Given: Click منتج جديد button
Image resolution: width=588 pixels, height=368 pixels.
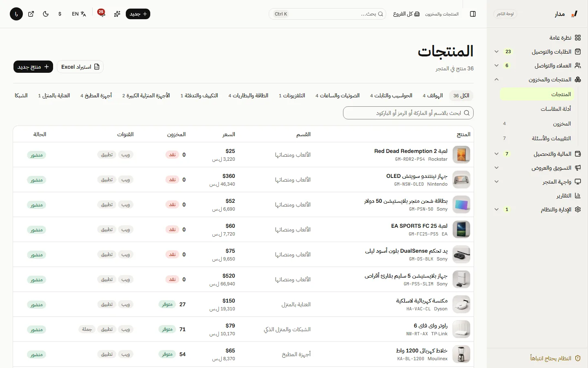Looking at the screenshot, I should [33, 67].
